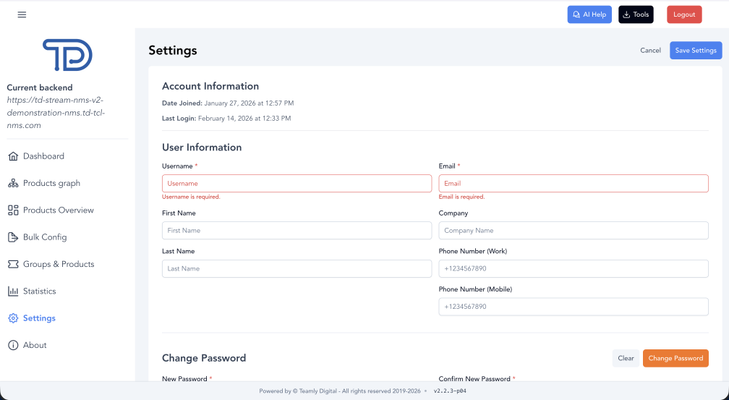
Task: Click the hamburger menu icon
Action: (22, 15)
